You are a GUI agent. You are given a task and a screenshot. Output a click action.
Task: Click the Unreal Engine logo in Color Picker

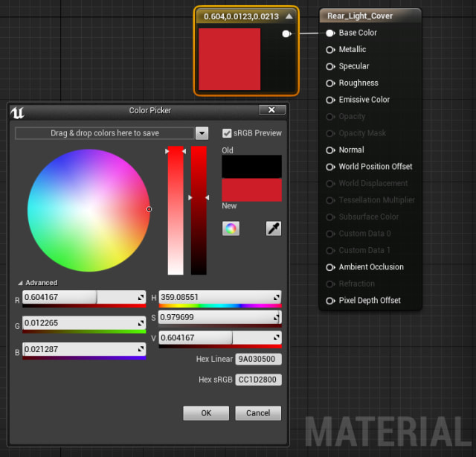click(17, 113)
